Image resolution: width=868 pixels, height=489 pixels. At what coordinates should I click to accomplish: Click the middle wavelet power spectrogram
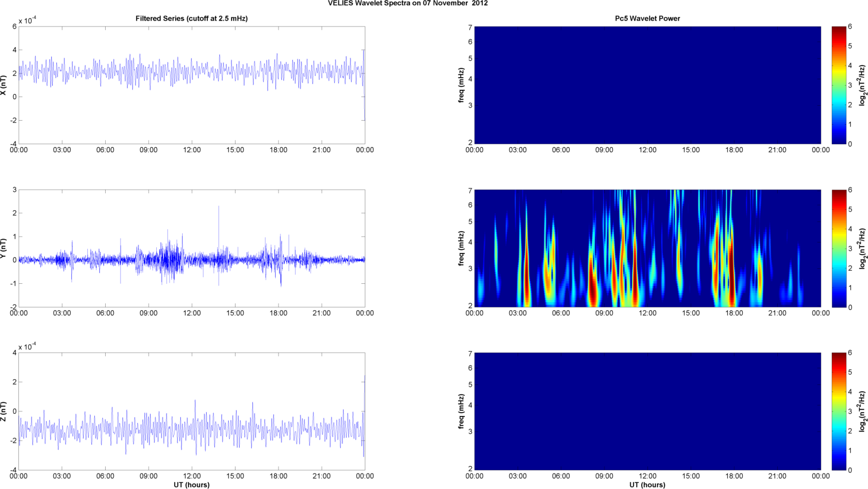pos(647,248)
